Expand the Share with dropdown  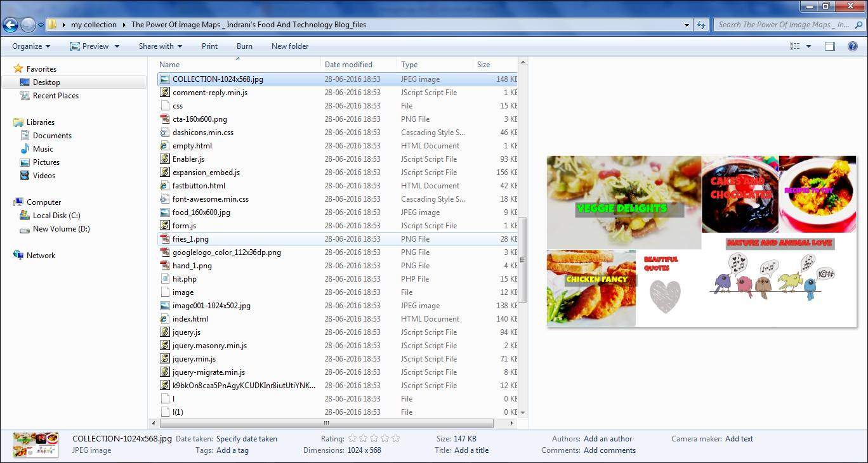[x=160, y=46]
